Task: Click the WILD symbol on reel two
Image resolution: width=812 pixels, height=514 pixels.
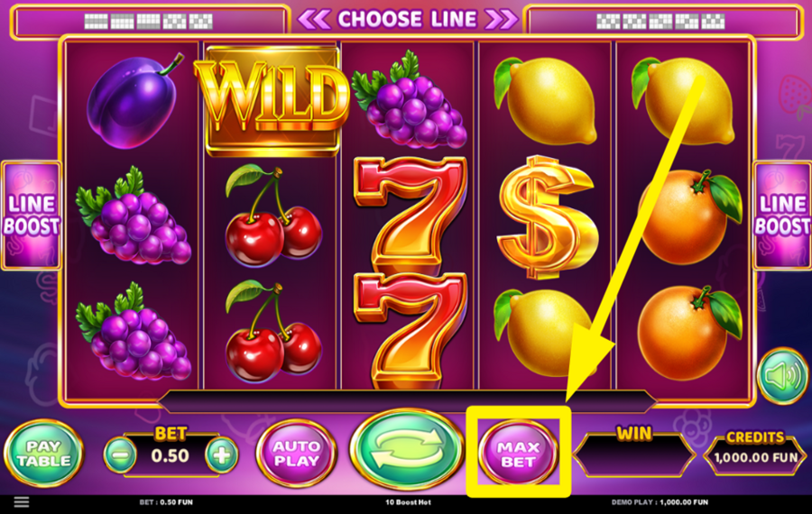Action: 272,100
